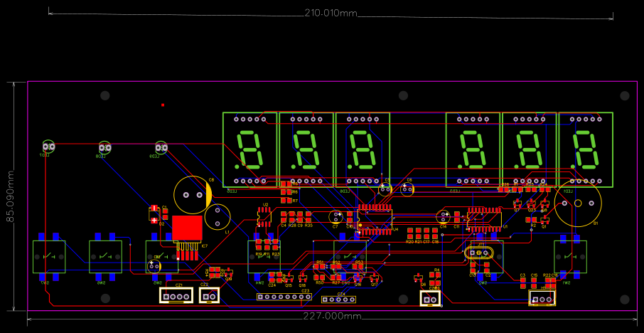This screenshot has height=333, width=644.
Task: Select resistor R21
Action: pos(418,233)
